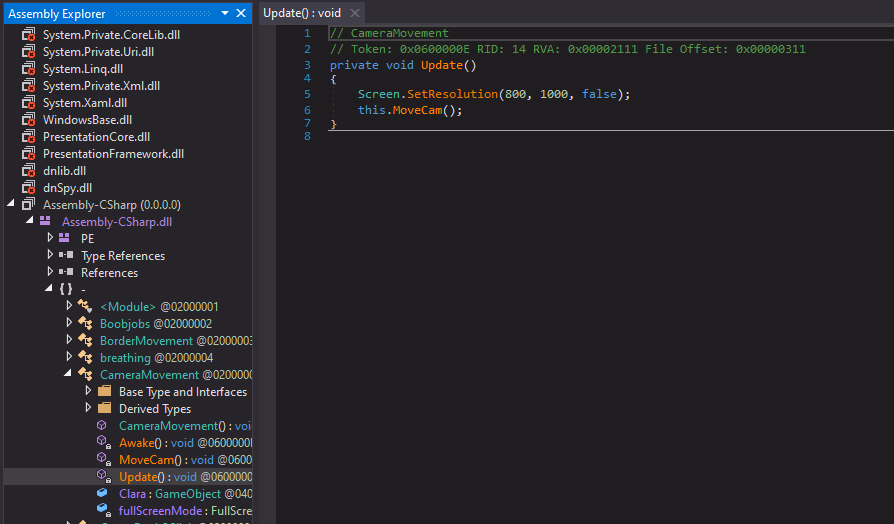Switch to the Update() : void tab
894x524 pixels.
(x=302, y=13)
